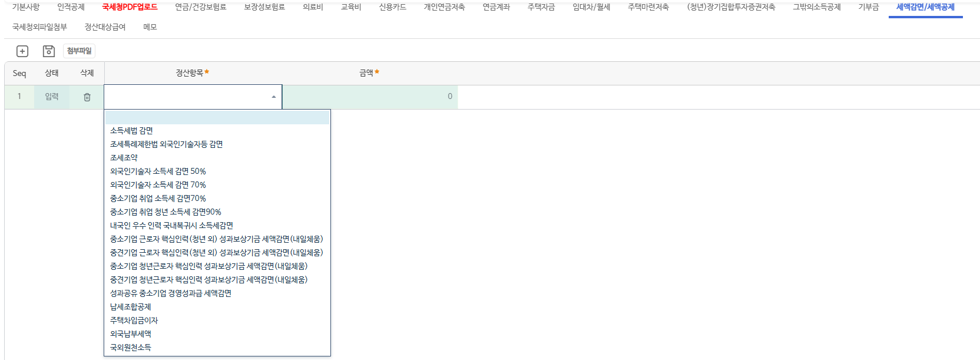This screenshot has width=980, height=360.
Task: Select 국외원천소득 option
Action: [217, 348]
